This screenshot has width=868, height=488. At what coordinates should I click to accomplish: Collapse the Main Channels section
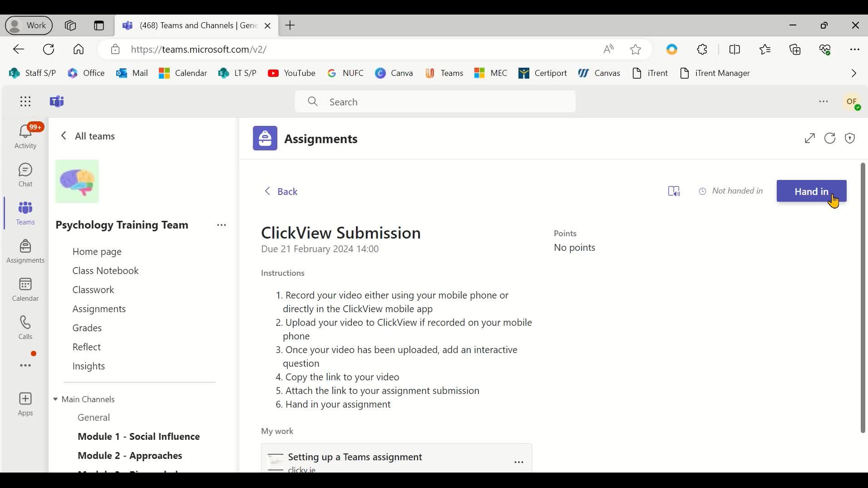tap(55, 399)
